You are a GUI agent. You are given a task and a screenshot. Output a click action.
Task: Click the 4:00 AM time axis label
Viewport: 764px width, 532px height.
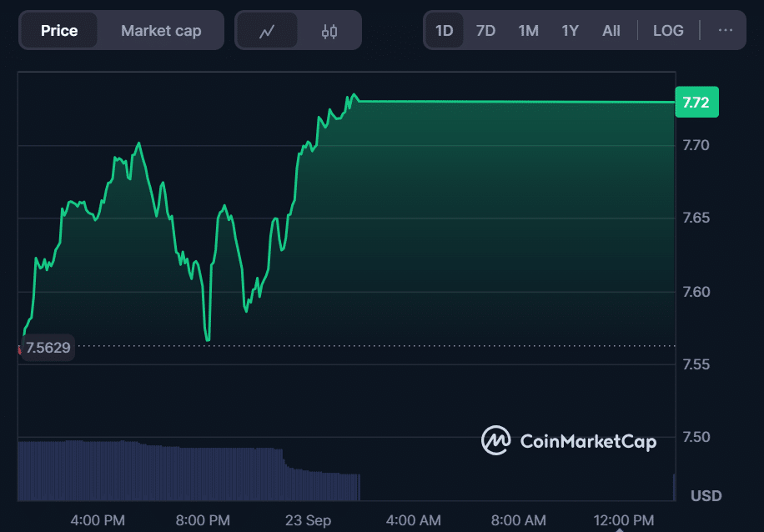coord(415,520)
